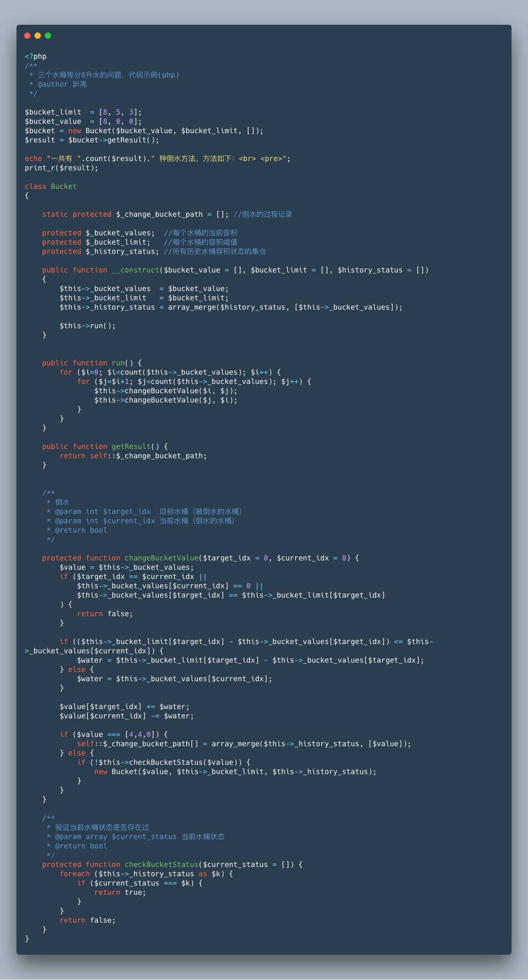Click the '$bucket_value = [8, 0, 0];' line

click(x=83, y=121)
